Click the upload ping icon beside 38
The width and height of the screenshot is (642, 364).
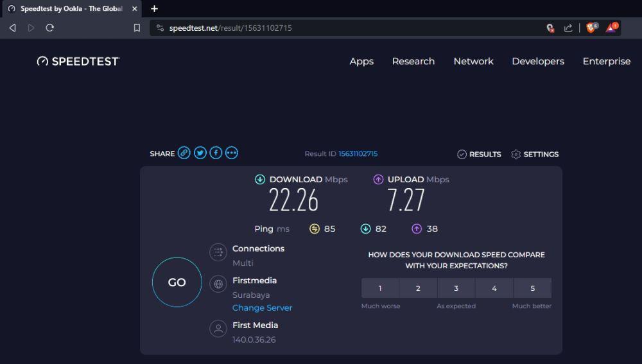(417, 229)
